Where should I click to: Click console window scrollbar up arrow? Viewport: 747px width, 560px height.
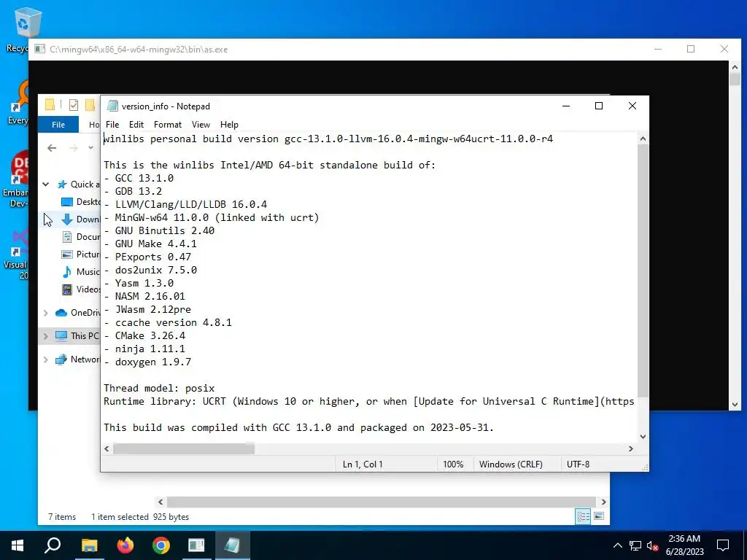pos(735,67)
